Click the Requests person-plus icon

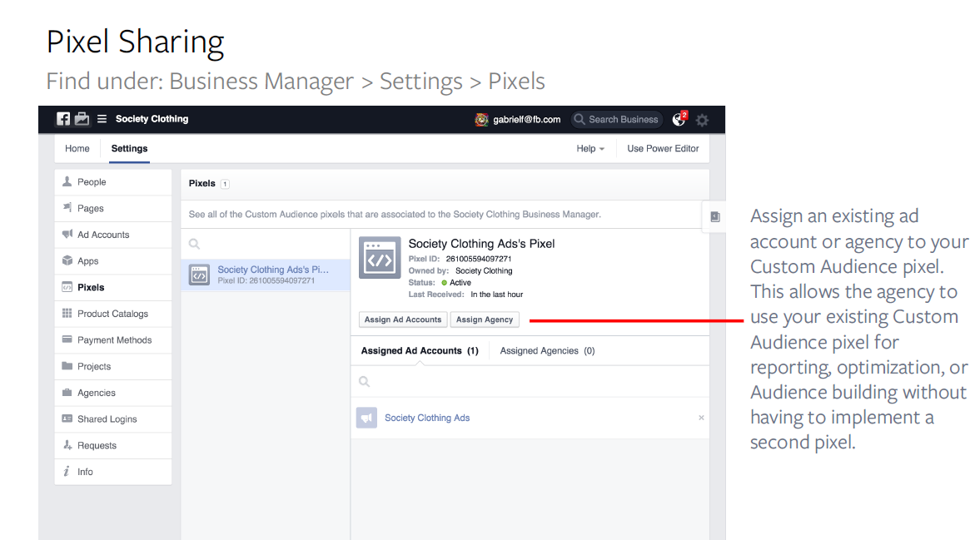(67, 444)
